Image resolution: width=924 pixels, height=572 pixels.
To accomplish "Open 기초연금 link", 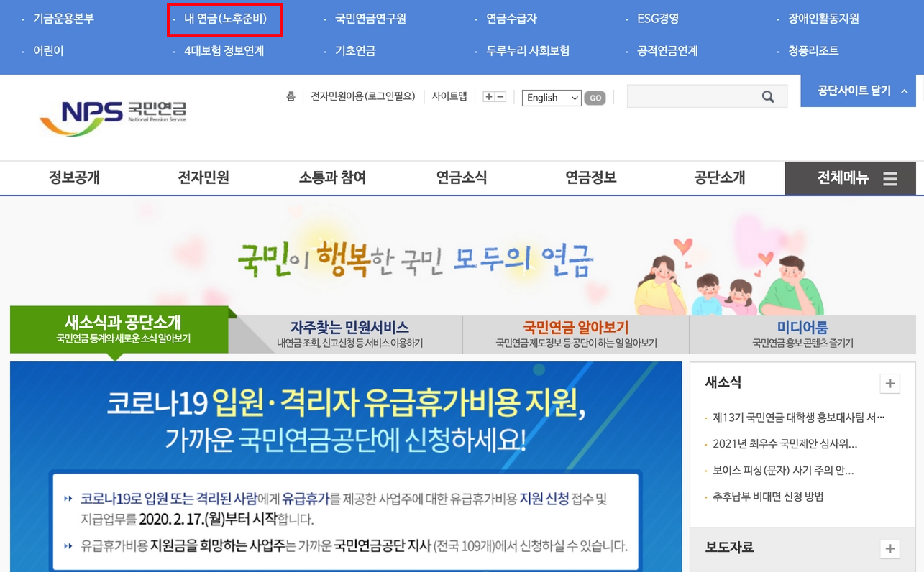I will click(x=355, y=51).
